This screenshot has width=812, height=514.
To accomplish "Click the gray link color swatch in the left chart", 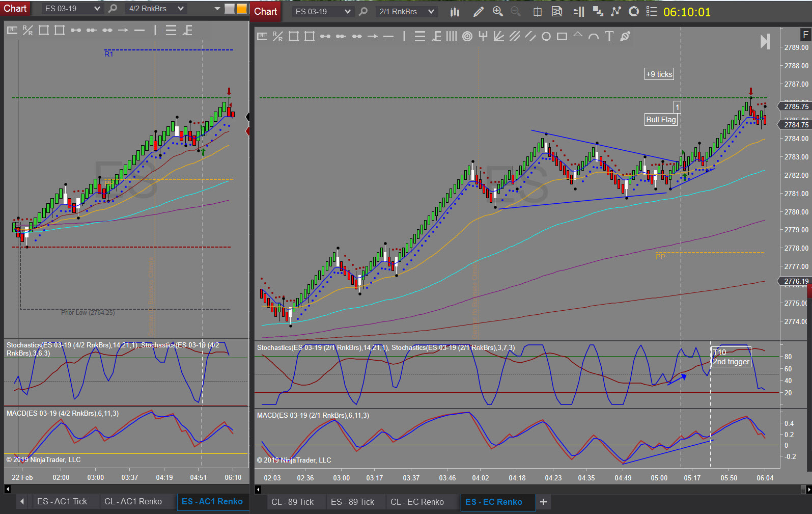I will [230, 9].
